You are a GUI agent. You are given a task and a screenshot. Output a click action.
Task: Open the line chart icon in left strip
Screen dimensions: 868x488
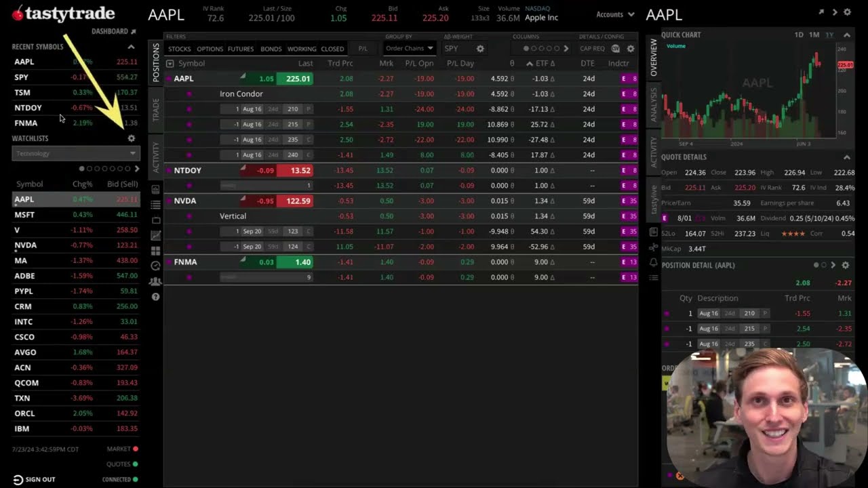tap(155, 235)
